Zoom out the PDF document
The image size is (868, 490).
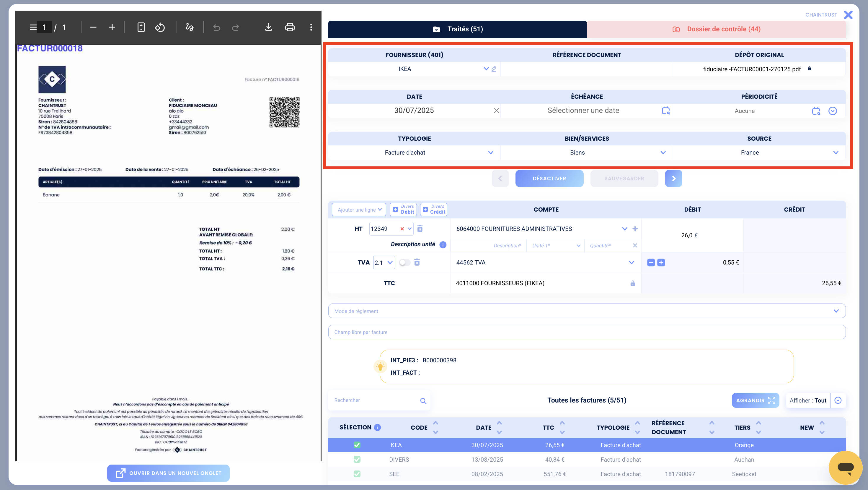[93, 27]
